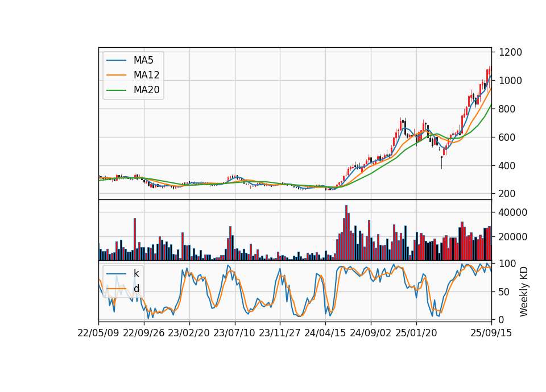
Task: Click the 25/01/20 date label
Action: [x=416, y=333]
